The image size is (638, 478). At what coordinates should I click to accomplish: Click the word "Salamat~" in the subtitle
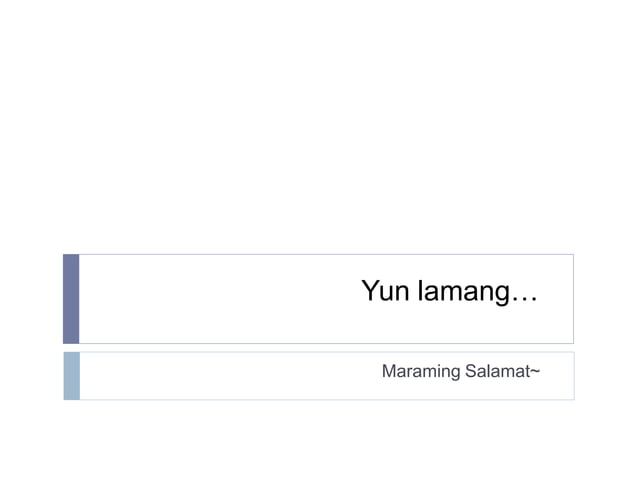(502, 371)
